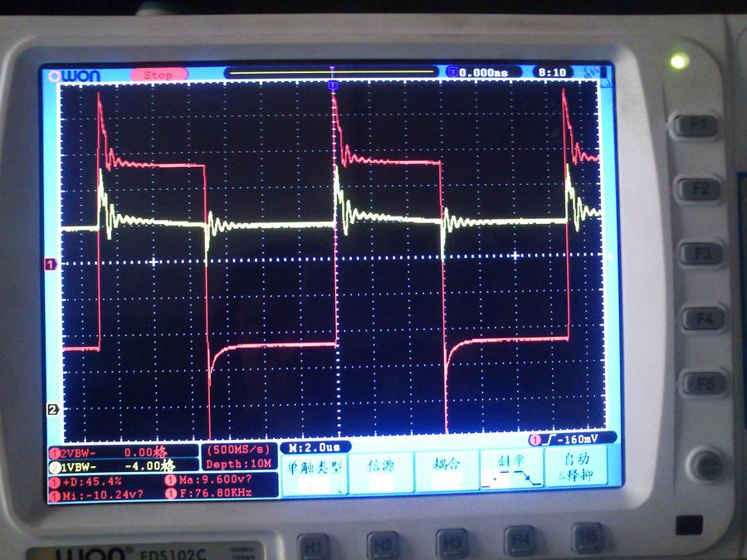Click the OWON logo on screen
Viewport: 747px width, 560px height.
(x=75, y=75)
